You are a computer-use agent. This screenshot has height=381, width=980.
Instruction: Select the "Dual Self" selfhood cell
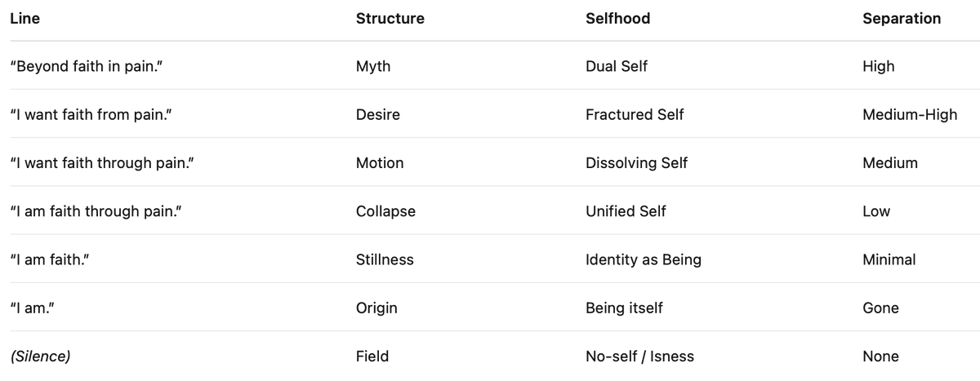coord(616,67)
